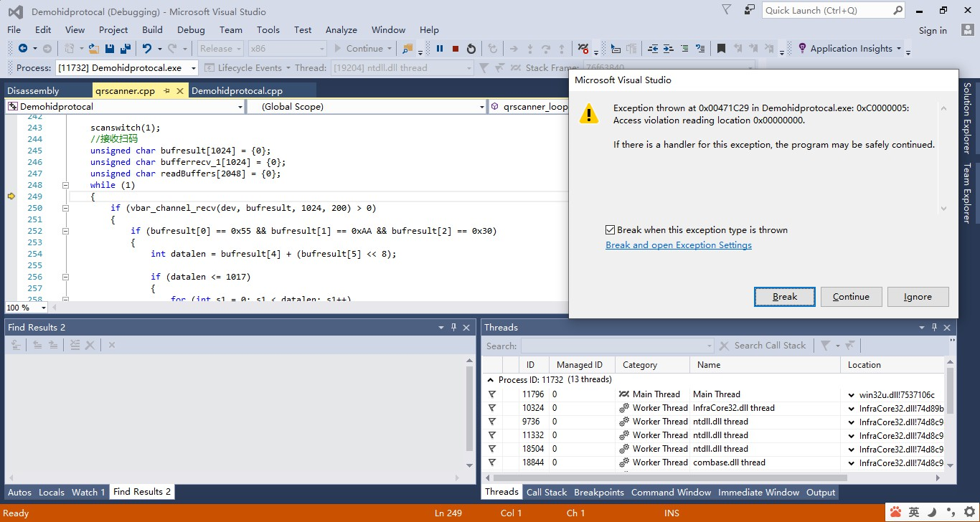The width and height of the screenshot is (980, 522).
Task: Click the Increase Indent toolbar icon
Action: coord(668,49)
